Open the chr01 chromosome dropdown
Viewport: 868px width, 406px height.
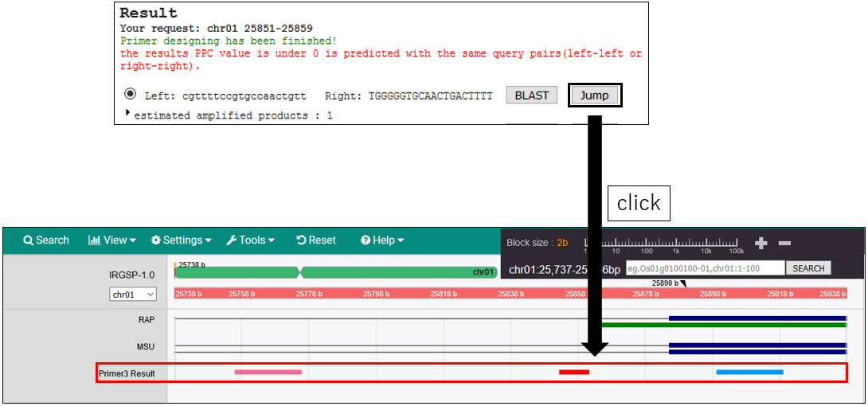click(133, 295)
